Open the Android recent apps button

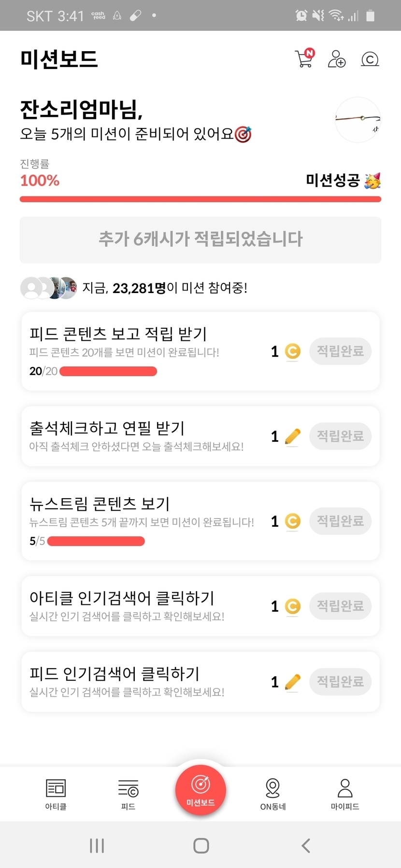coord(97,846)
